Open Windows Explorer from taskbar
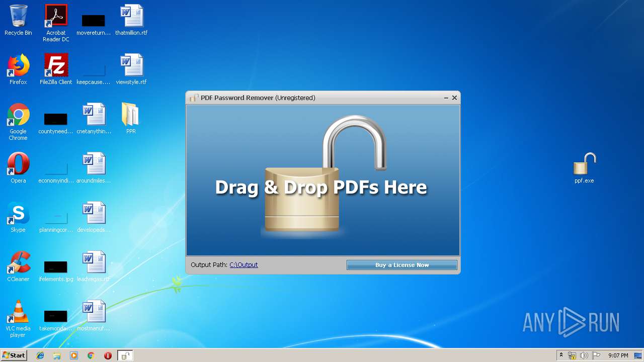Viewport: 644px width, 362px height. (57, 355)
